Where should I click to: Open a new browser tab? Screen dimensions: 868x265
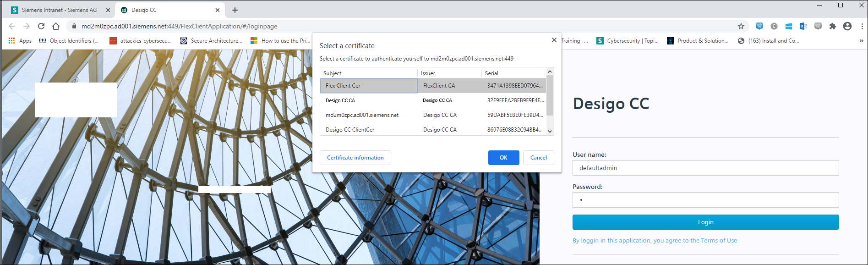tap(235, 10)
